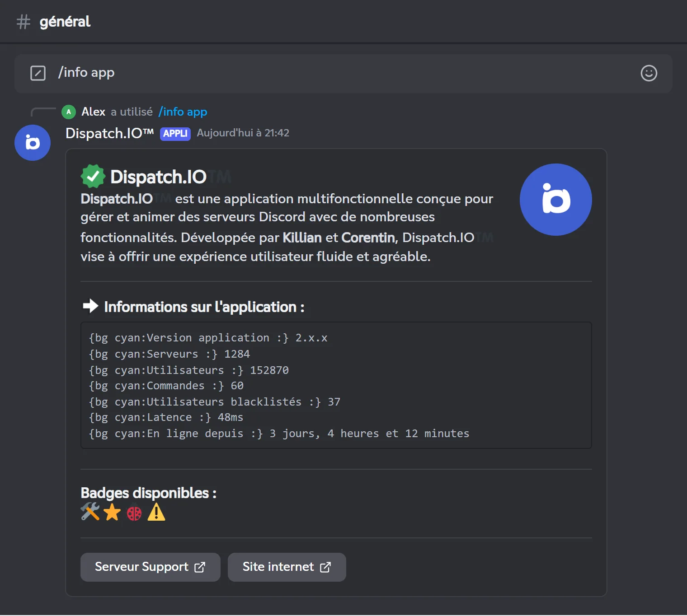Click the red ladybug badge
Viewport: 687px width, 616px height.
pos(134,513)
